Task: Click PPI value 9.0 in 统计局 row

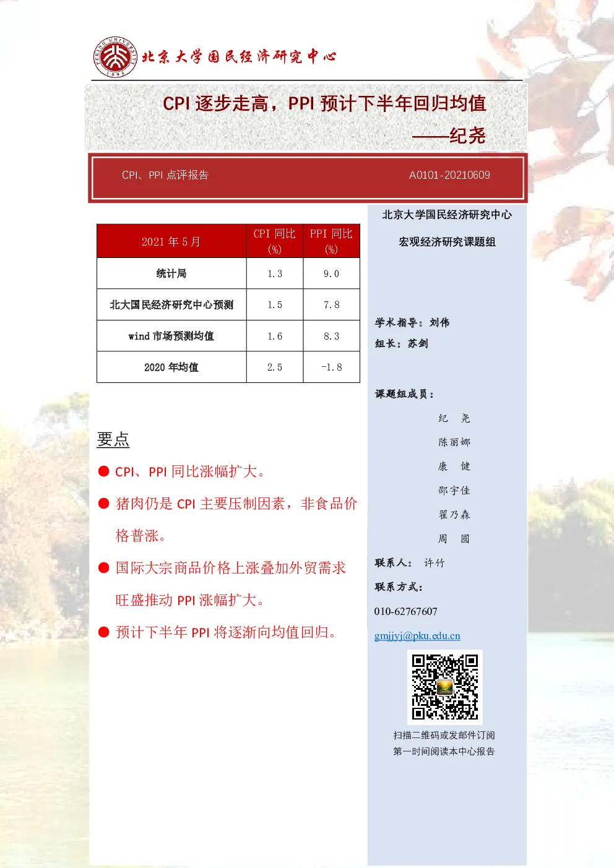Action: [x=331, y=274]
